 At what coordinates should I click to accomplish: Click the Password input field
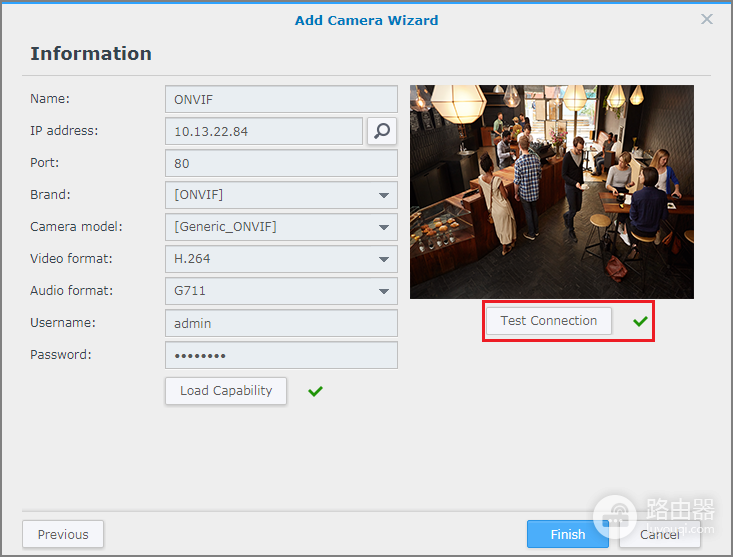click(281, 355)
